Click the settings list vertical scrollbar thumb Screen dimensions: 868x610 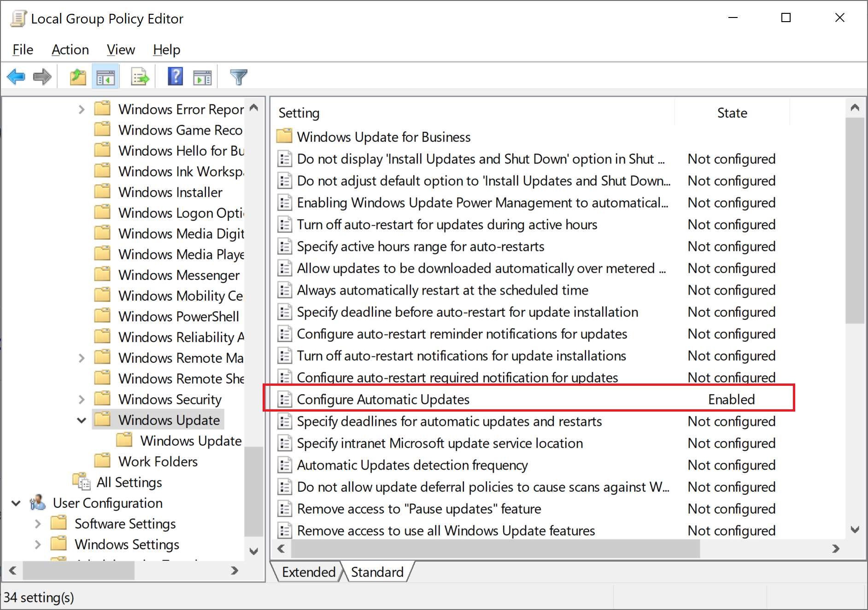tap(855, 220)
